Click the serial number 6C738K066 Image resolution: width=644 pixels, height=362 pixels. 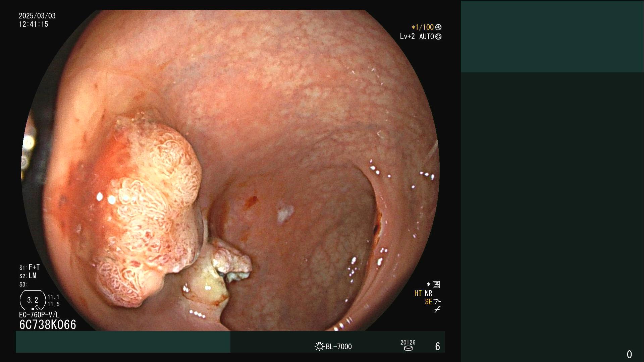click(48, 325)
